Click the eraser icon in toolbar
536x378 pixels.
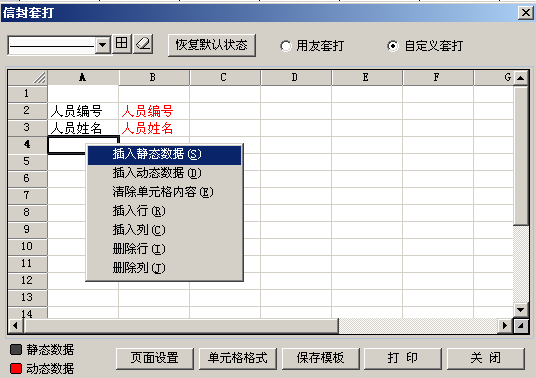click(x=143, y=44)
